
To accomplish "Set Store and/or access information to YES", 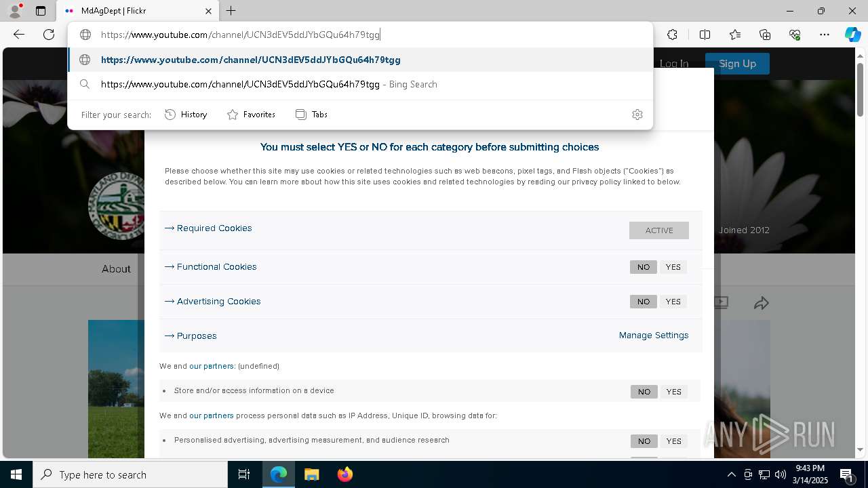I will point(673,392).
